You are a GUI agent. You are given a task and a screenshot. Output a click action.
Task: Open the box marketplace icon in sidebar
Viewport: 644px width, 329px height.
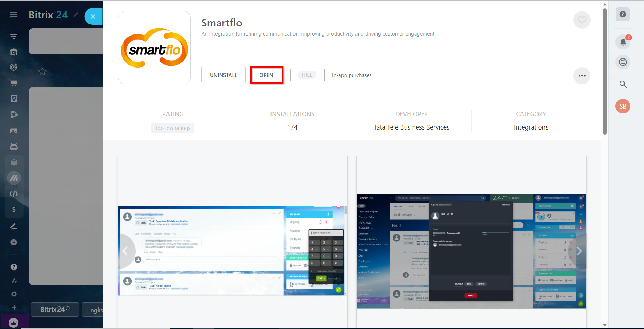click(x=14, y=162)
